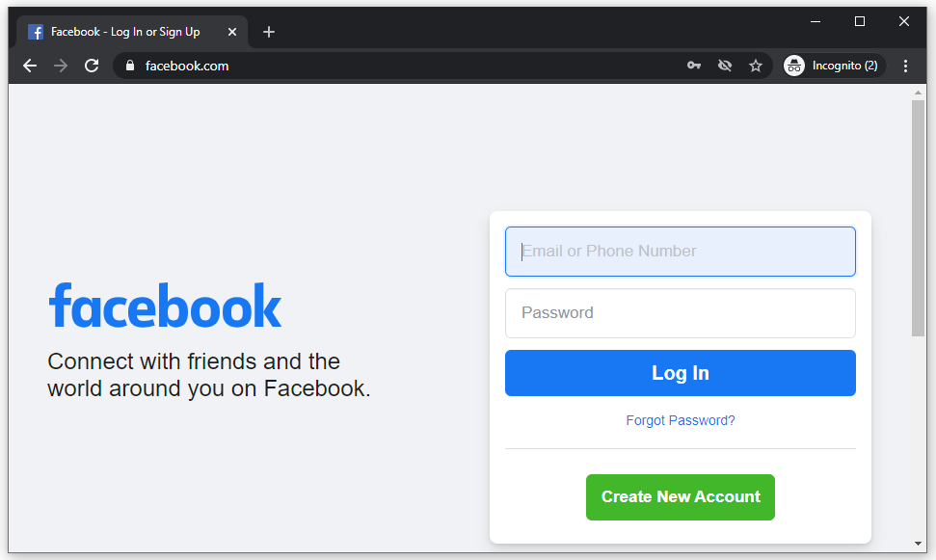Click the third-party cookie blocking eye icon
936x560 pixels.
725,66
